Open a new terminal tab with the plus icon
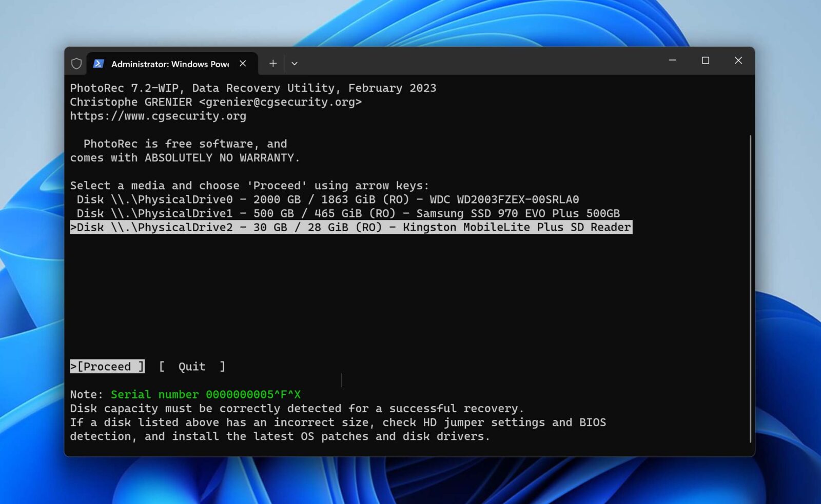Viewport: 821px width, 504px height. [x=272, y=63]
